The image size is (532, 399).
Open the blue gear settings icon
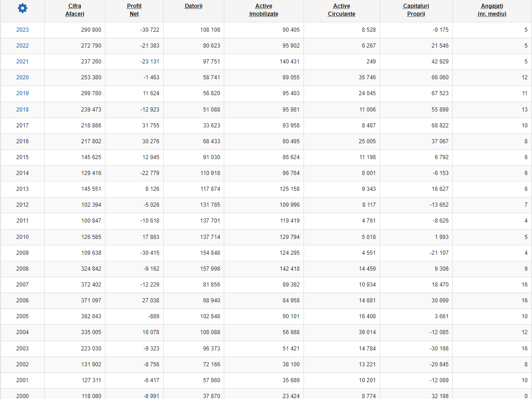coord(22,8)
